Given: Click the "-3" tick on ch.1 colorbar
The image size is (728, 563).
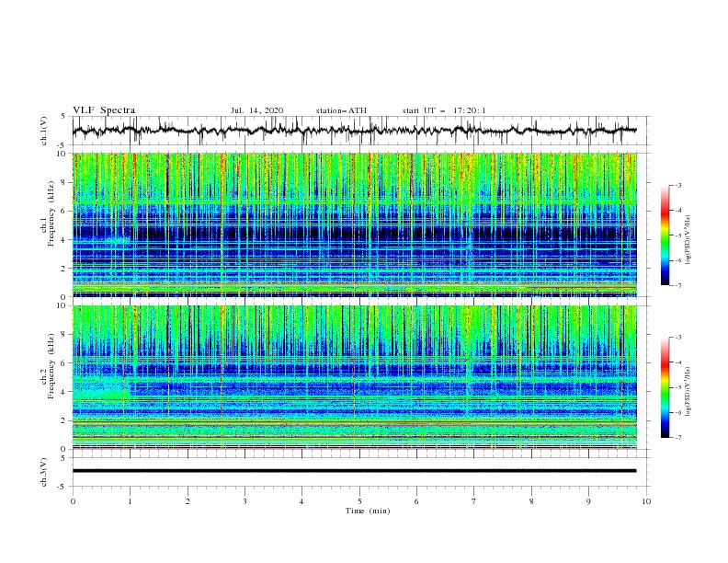Looking at the screenshot, I should pos(678,185).
